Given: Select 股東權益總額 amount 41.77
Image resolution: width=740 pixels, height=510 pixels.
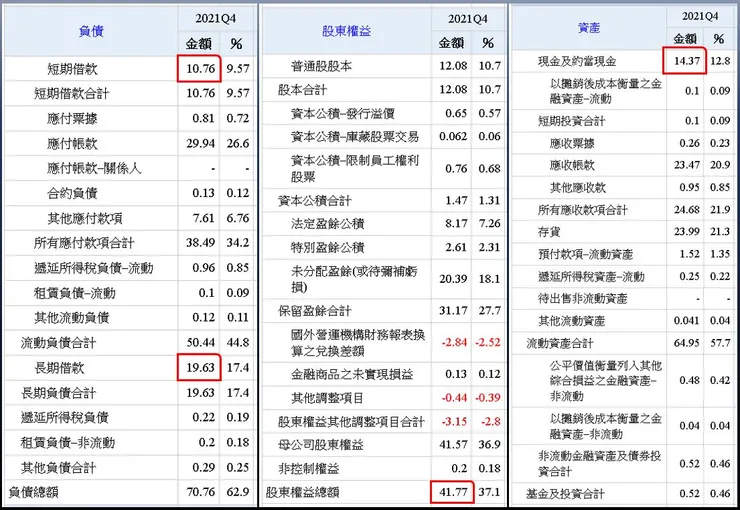Looking at the screenshot, I should pyautogui.click(x=453, y=492).
